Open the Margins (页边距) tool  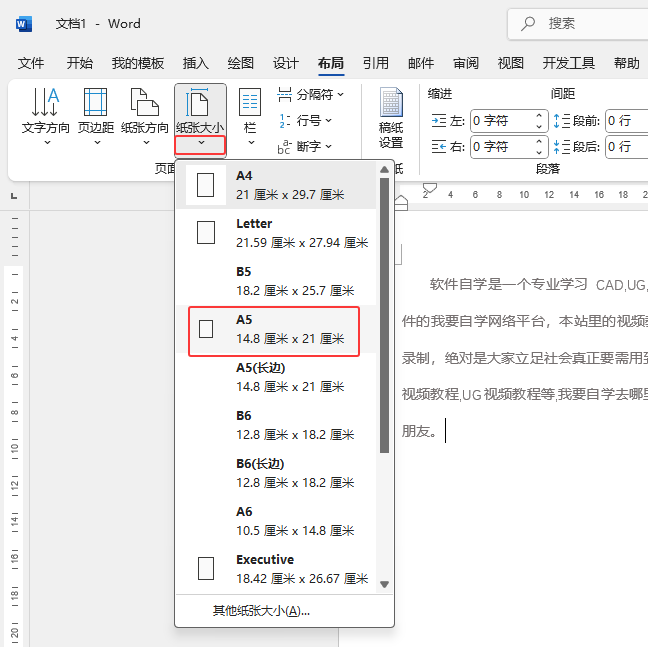pos(96,117)
